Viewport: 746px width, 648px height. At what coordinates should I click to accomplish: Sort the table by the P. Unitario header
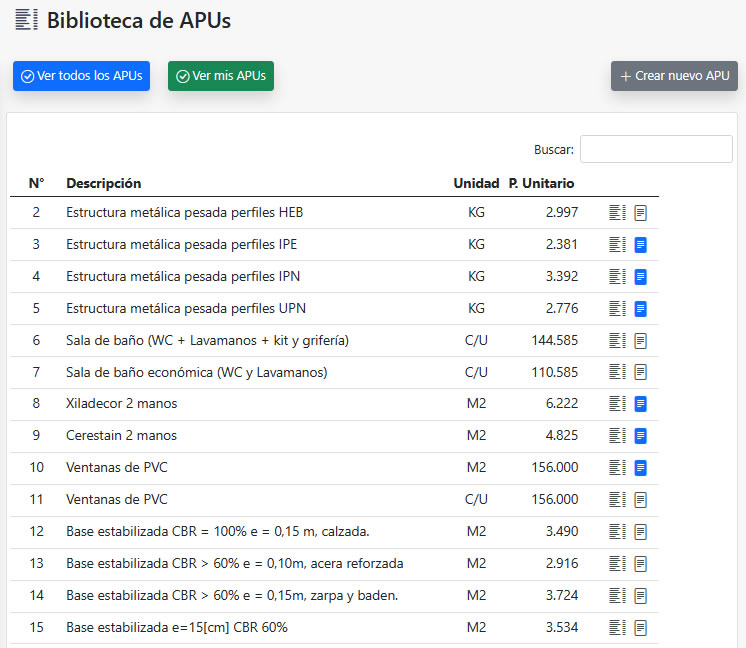(541, 183)
